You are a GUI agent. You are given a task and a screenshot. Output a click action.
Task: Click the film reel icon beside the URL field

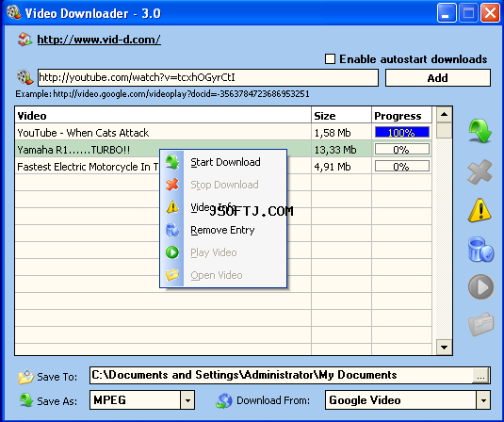pyautogui.click(x=24, y=77)
